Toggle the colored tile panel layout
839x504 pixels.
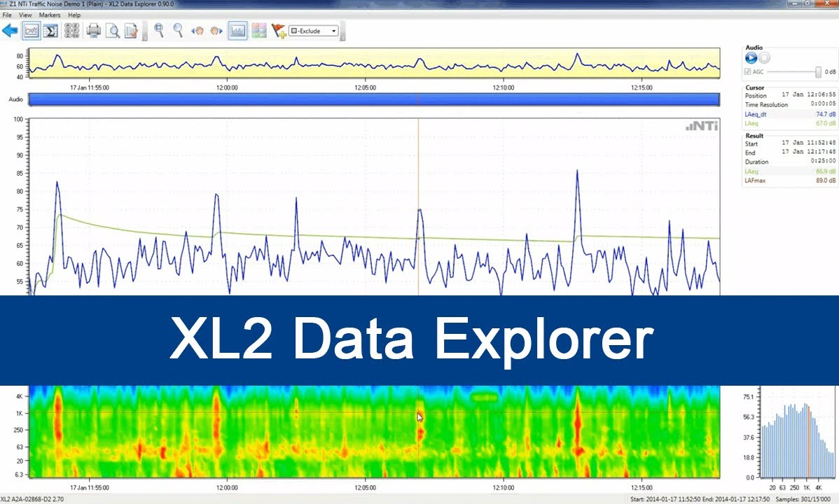point(259,31)
